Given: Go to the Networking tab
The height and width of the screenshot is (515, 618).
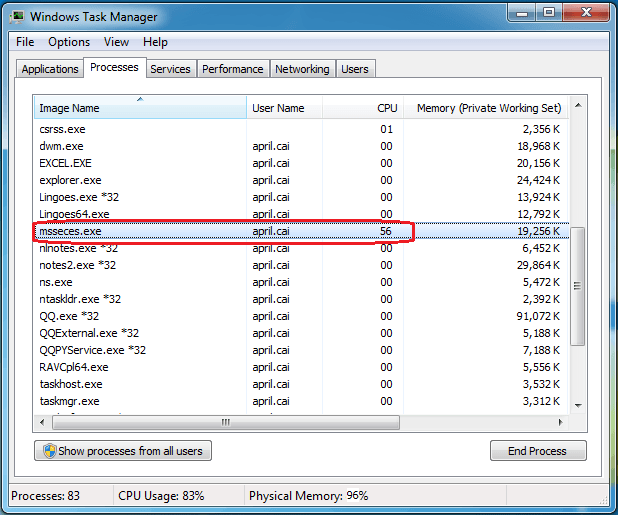Looking at the screenshot, I should click(x=302, y=69).
